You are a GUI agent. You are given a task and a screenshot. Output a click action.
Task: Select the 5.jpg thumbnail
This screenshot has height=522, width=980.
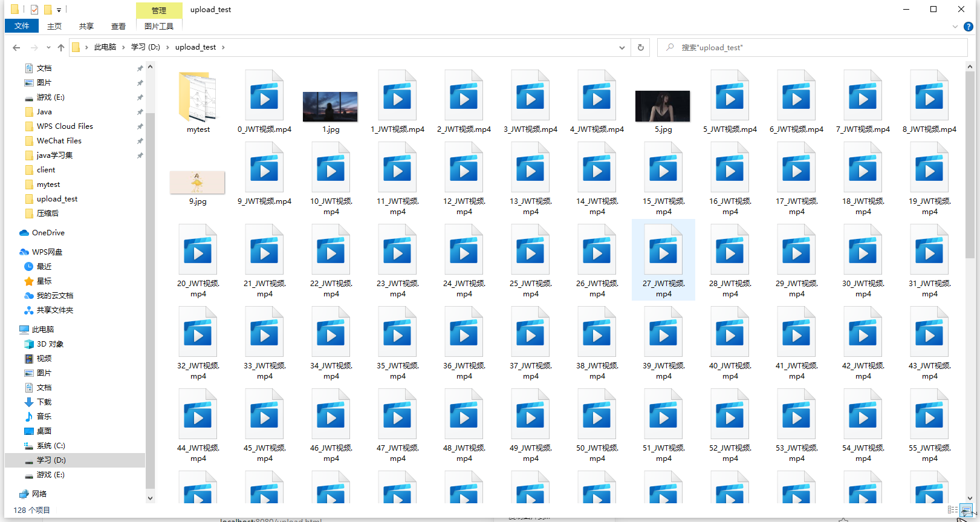pyautogui.click(x=663, y=106)
